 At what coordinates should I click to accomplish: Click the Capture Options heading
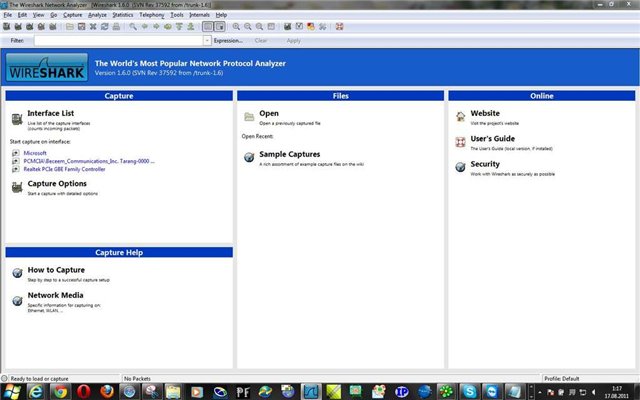click(57, 184)
